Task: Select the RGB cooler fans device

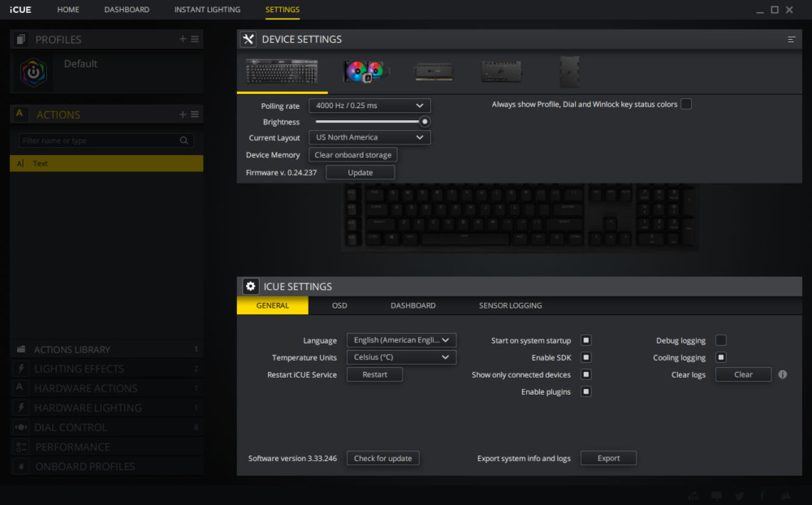Action: pos(367,71)
